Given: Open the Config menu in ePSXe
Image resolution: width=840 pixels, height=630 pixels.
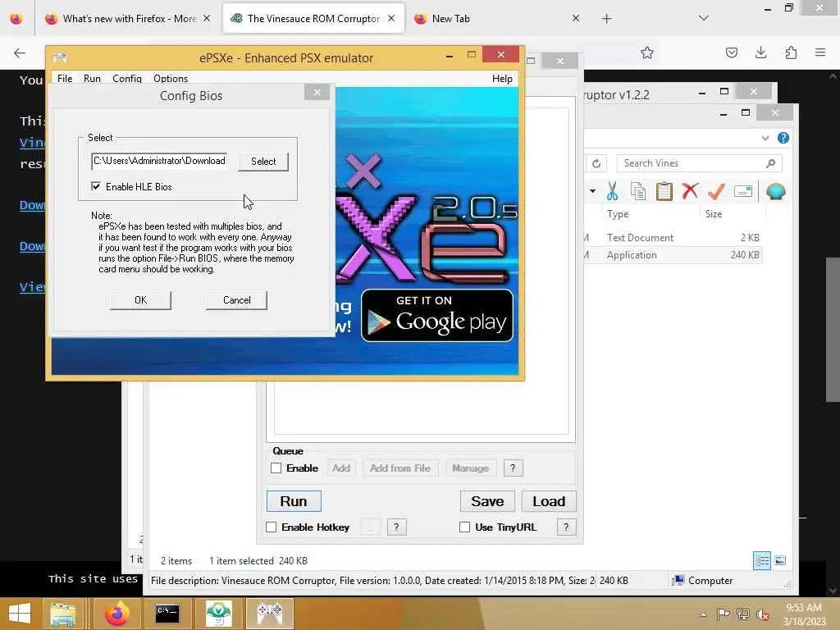Looking at the screenshot, I should [x=127, y=78].
